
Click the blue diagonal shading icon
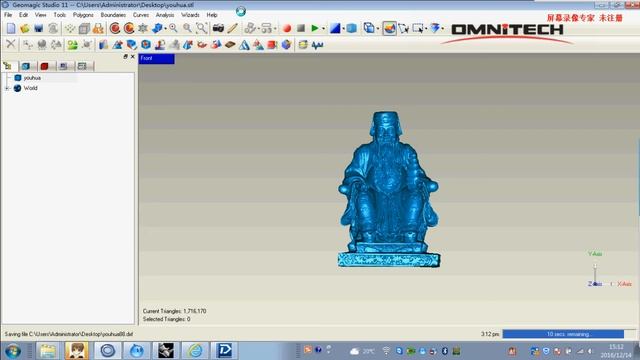[x=335, y=28]
